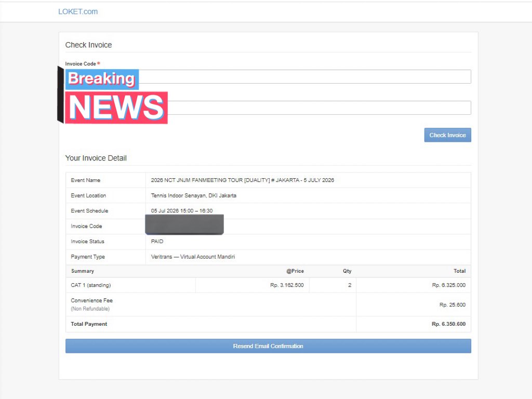The height and width of the screenshot is (399, 532).
Task: Select the total Rp. 6.325.000
Action: point(448,285)
